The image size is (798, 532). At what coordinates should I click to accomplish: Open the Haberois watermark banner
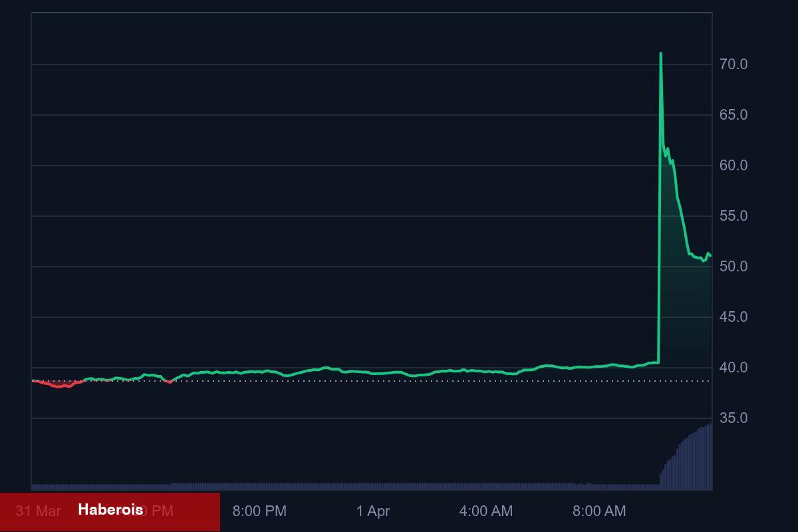pos(110,510)
